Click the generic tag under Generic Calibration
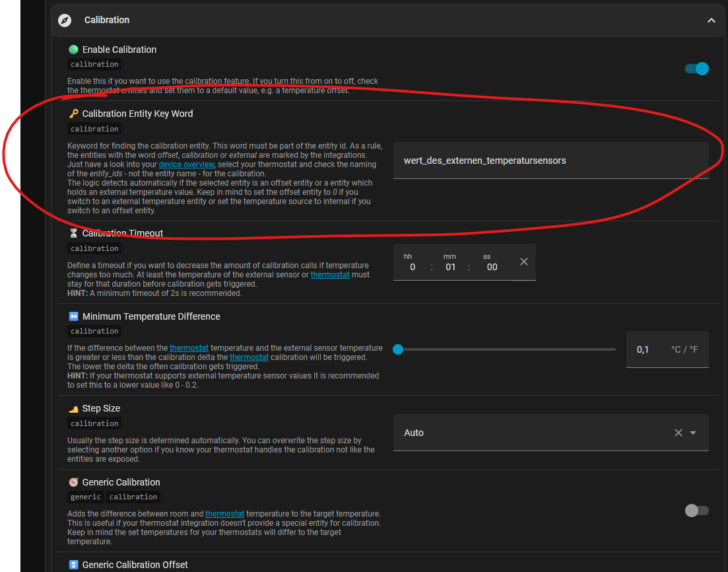The width and height of the screenshot is (728, 572). click(x=86, y=497)
